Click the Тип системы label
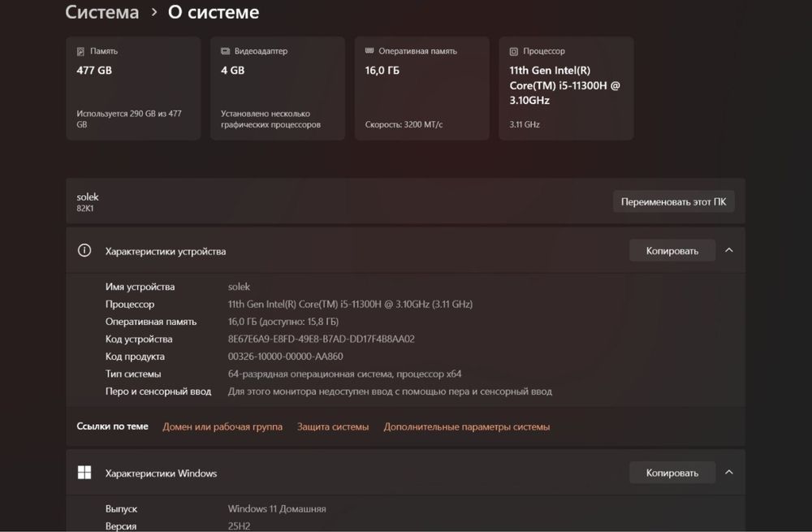 (133, 374)
